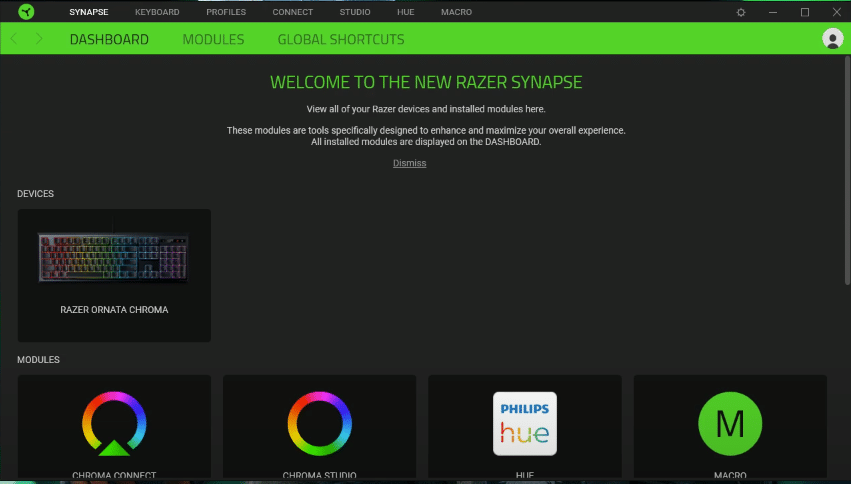Open the settings gear icon
Screen dimensions: 851x484
[741, 12]
